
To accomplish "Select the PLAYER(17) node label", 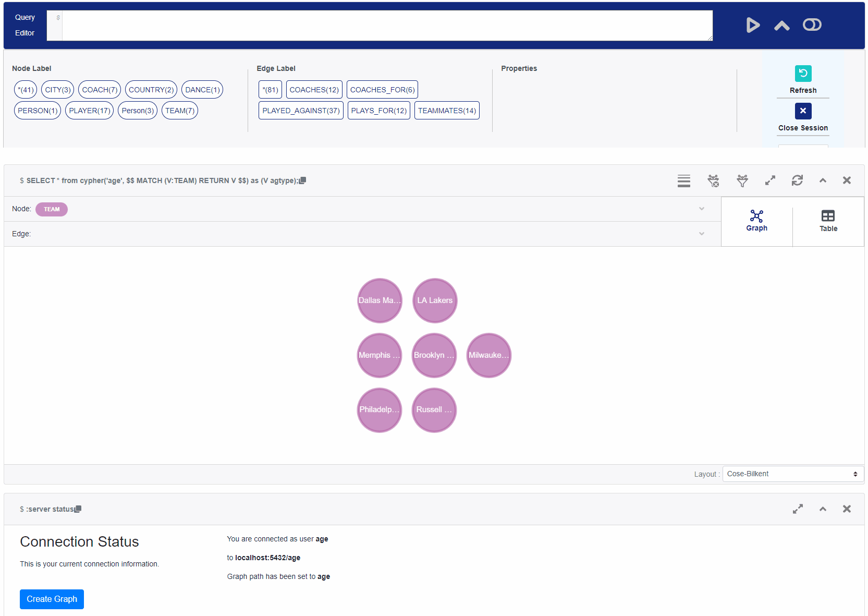I will 90,111.
